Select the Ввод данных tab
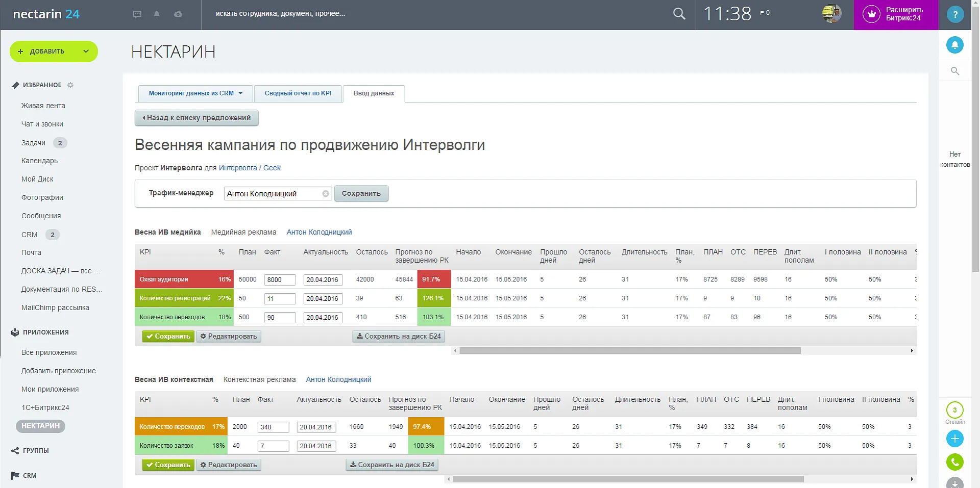 [374, 93]
